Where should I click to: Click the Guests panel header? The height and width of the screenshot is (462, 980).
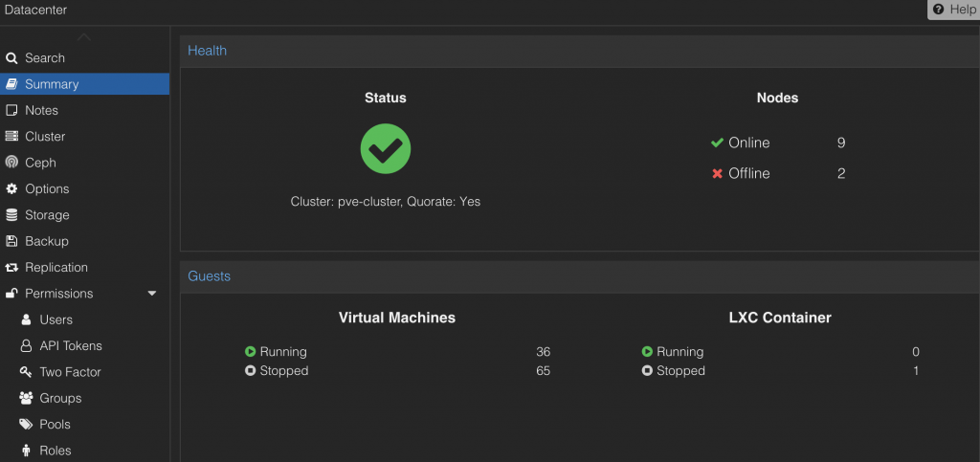pos(580,276)
